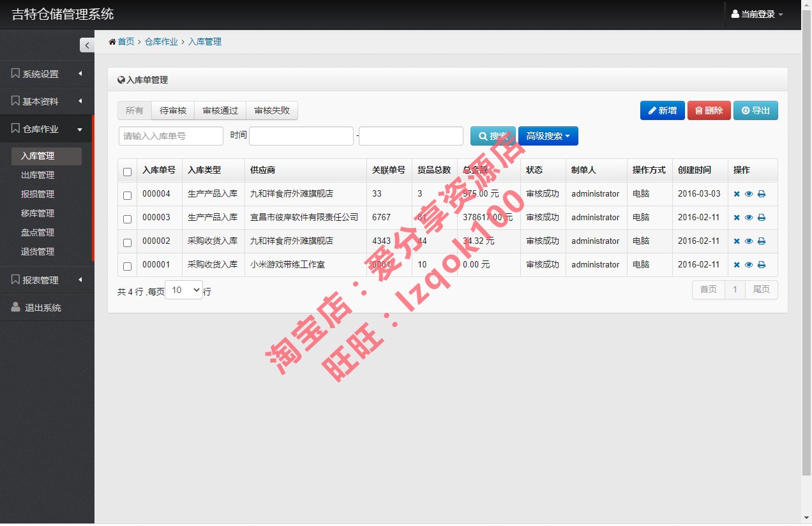Image resolution: width=812 pixels, height=526 pixels.
Task: View details of row 000003 via eye icon
Action: [x=749, y=218]
